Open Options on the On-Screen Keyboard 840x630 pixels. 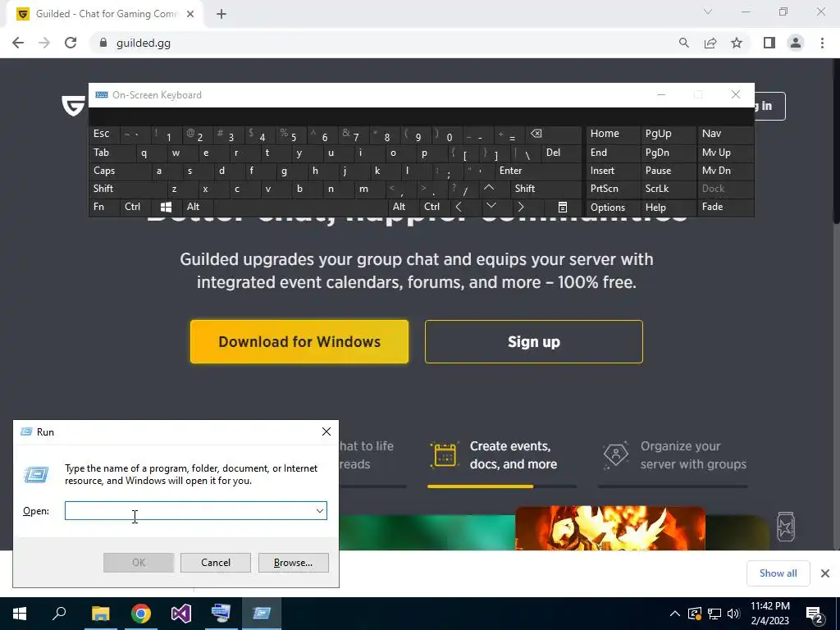[613, 208]
